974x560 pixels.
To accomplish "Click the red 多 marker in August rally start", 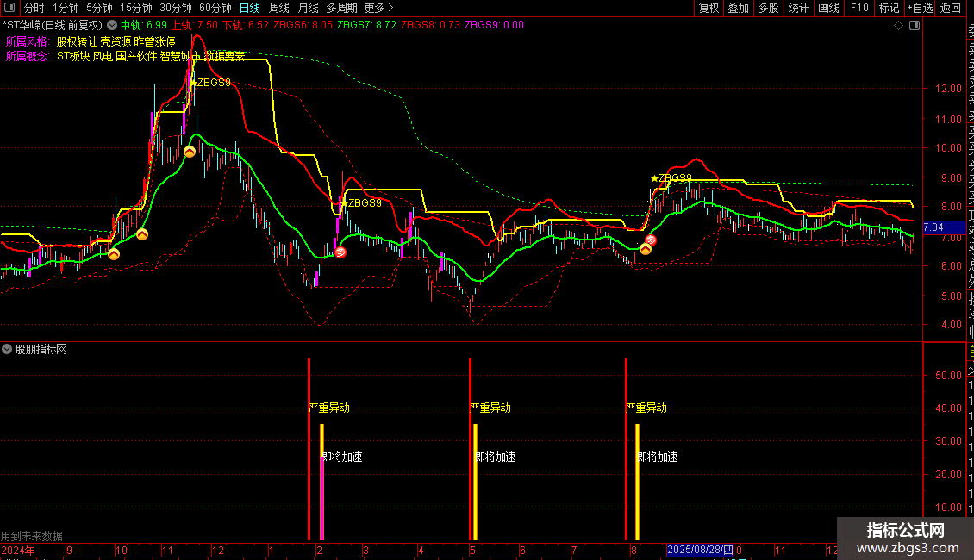I will pos(651,240).
